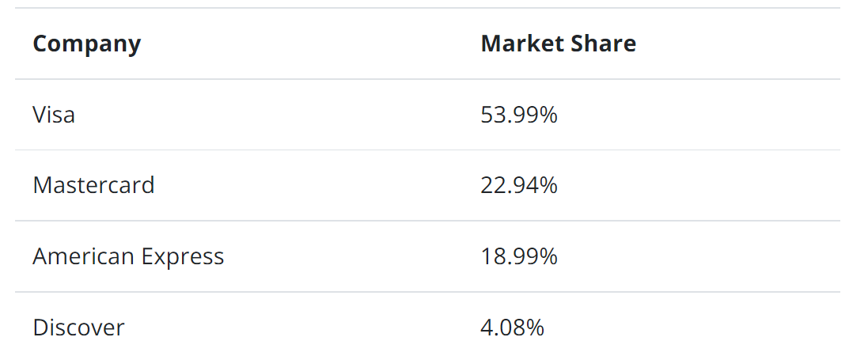Click the percent sign after 4.08
This screenshot has height=356, width=868.
[536, 328]
